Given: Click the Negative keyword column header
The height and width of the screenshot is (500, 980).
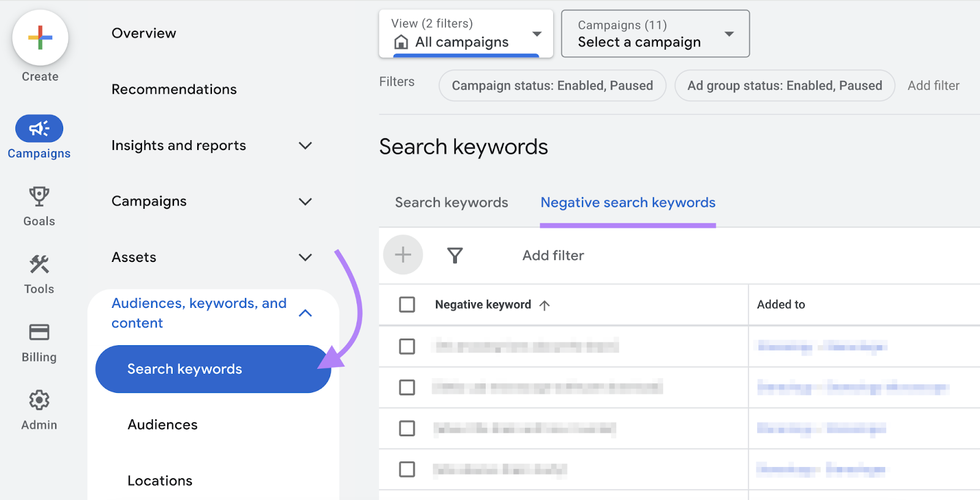Looking at the screenshot, I should click(483, 305).
